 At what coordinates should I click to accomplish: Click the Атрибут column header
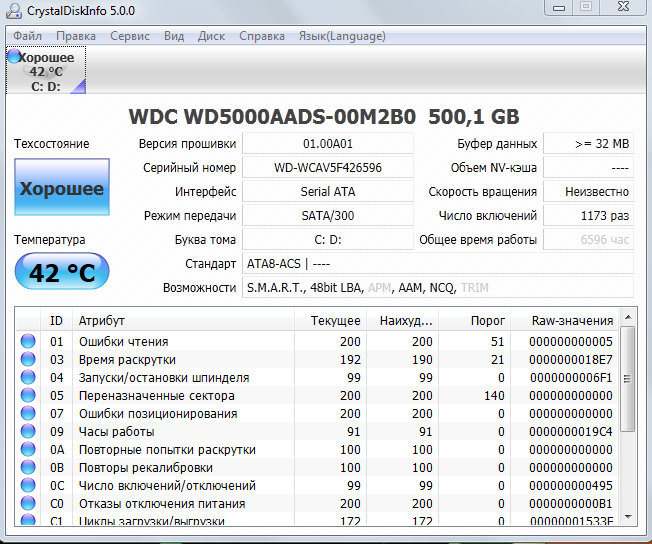[183, 320]
